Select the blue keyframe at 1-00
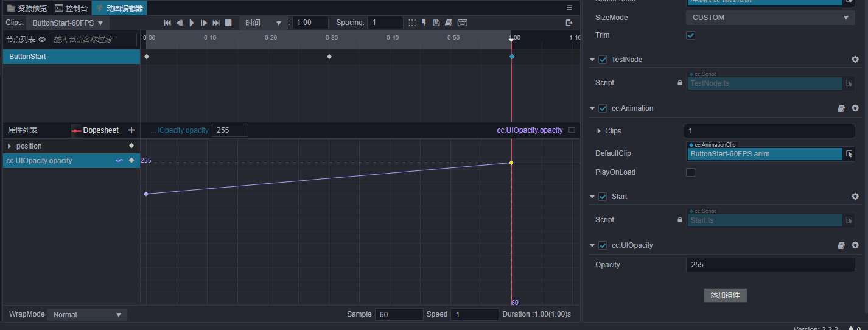This screenshot has width=868, height=330. coord(511,57)
